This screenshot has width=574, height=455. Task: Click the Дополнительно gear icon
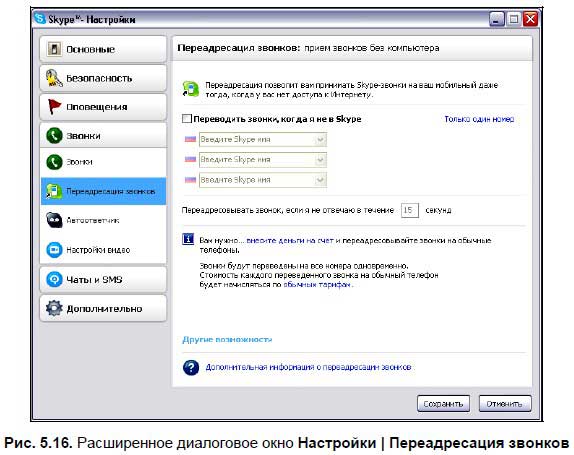pyautogui.click(x=54, y=308)
